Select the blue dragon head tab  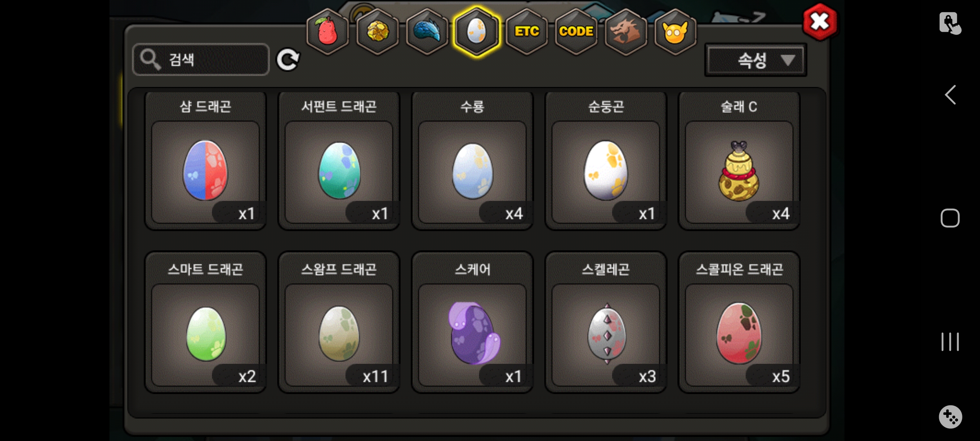pos(427,31)
